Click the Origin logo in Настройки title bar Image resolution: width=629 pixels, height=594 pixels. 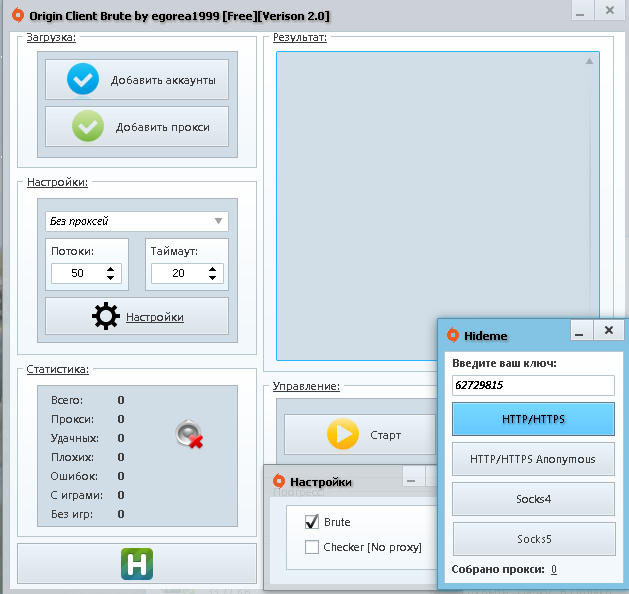(279, 480)
